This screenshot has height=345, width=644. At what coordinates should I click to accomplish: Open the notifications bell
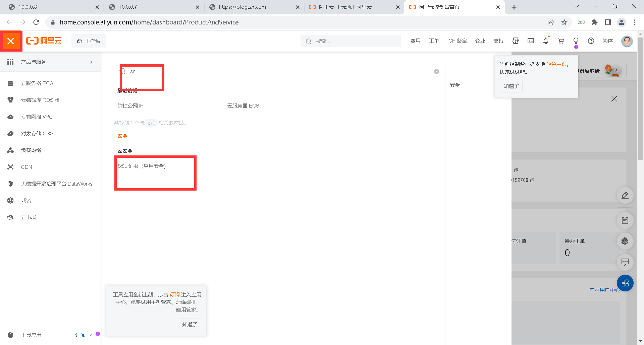click(546, 41)
